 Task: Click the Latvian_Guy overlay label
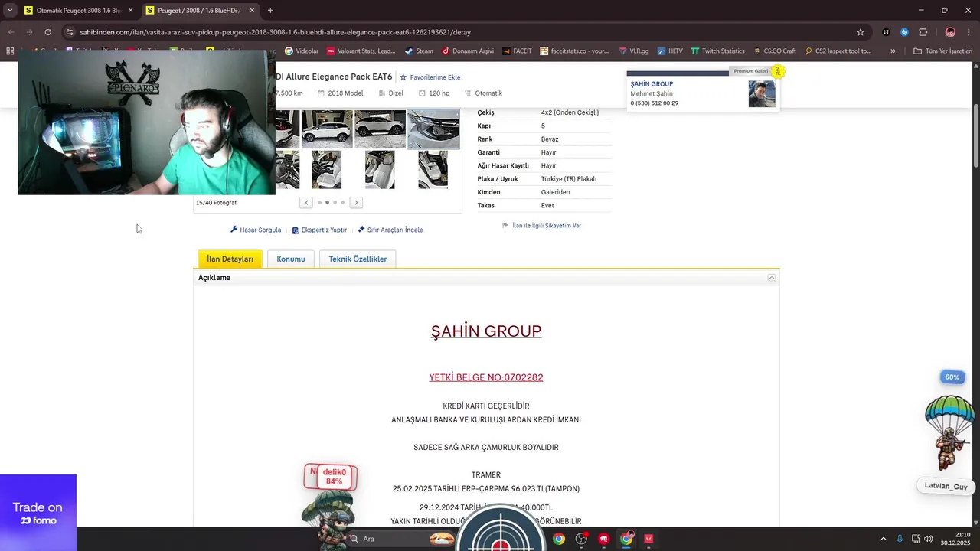946,486
